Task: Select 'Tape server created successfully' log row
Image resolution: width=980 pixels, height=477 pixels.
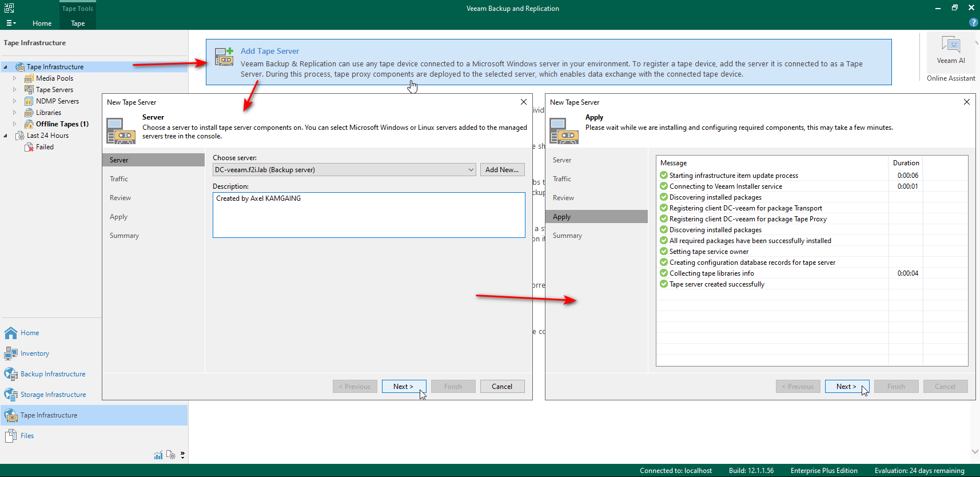Action: point(812,284)
